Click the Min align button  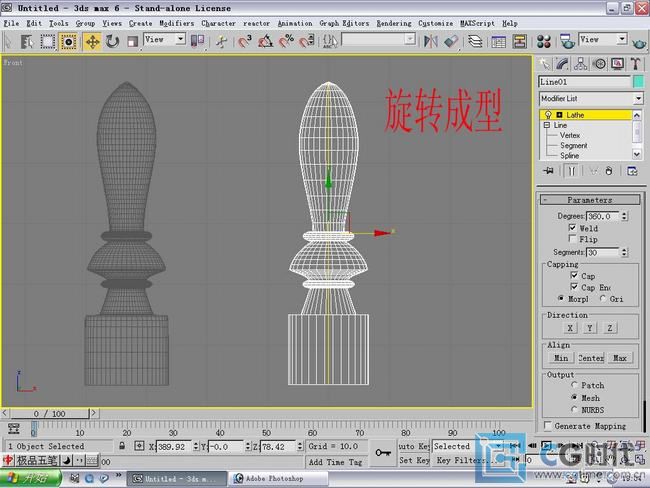click(x=561, y=358)
